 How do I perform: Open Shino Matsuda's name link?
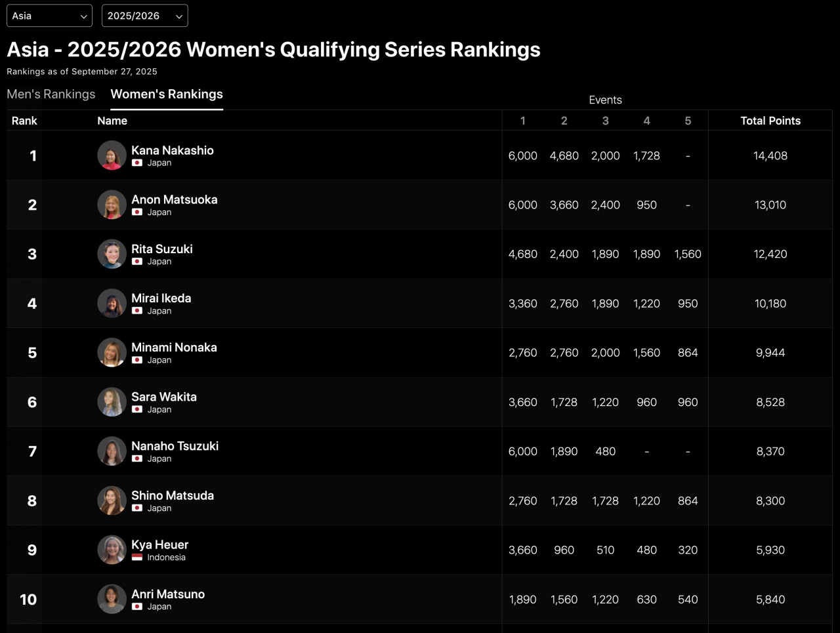coord(173,496)
